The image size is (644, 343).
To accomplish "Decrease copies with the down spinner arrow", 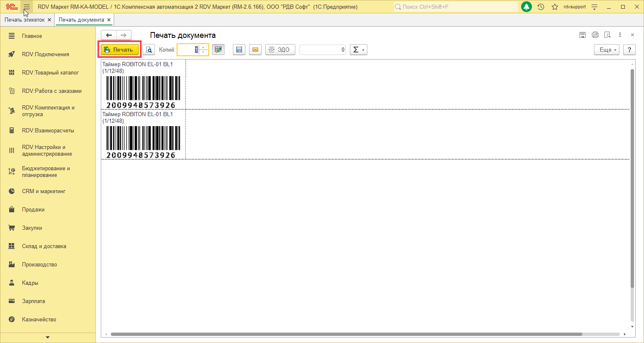I will tap(203, 52).
